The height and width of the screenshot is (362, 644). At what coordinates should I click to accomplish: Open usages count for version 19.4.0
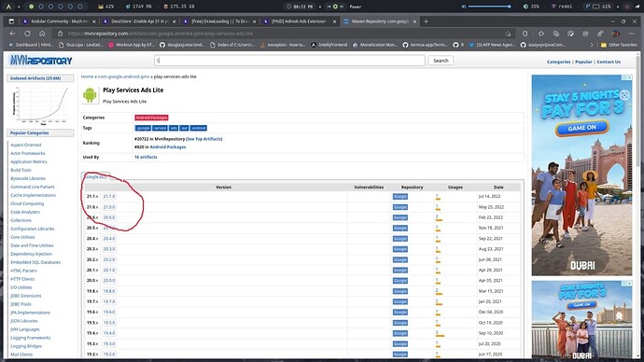[x=440, y=334]
